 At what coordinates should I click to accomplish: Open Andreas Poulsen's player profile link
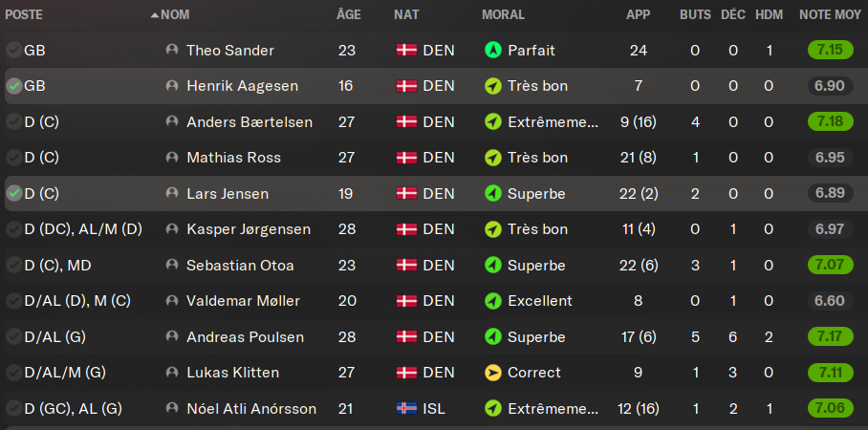(x=245, y=337)
